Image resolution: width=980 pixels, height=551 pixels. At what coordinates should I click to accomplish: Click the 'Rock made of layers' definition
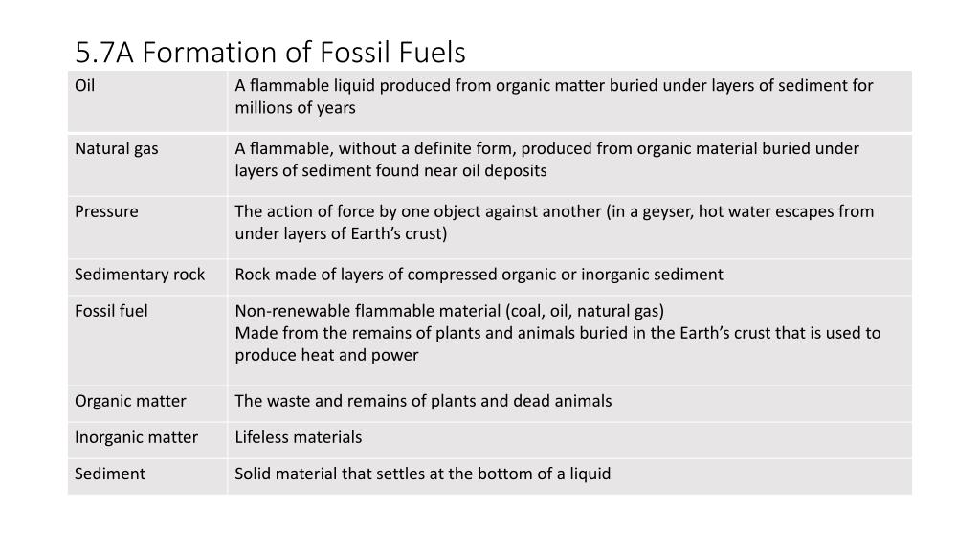pyautogui.click(x=479, y=275)
